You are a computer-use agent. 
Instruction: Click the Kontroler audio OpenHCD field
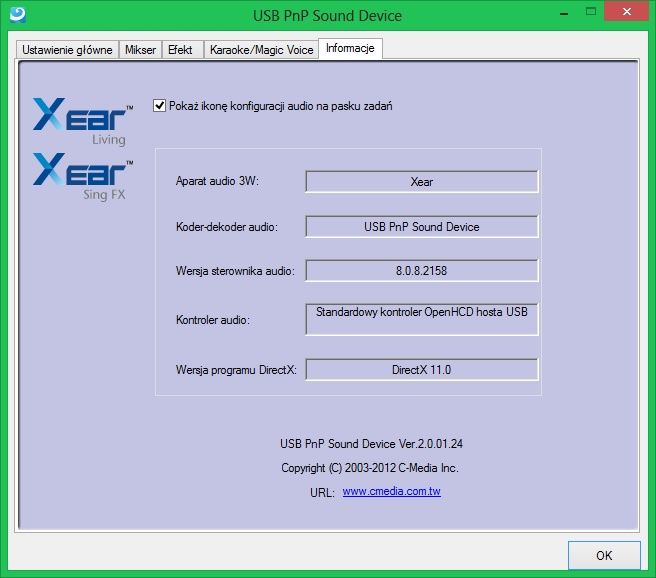point(422,320)
